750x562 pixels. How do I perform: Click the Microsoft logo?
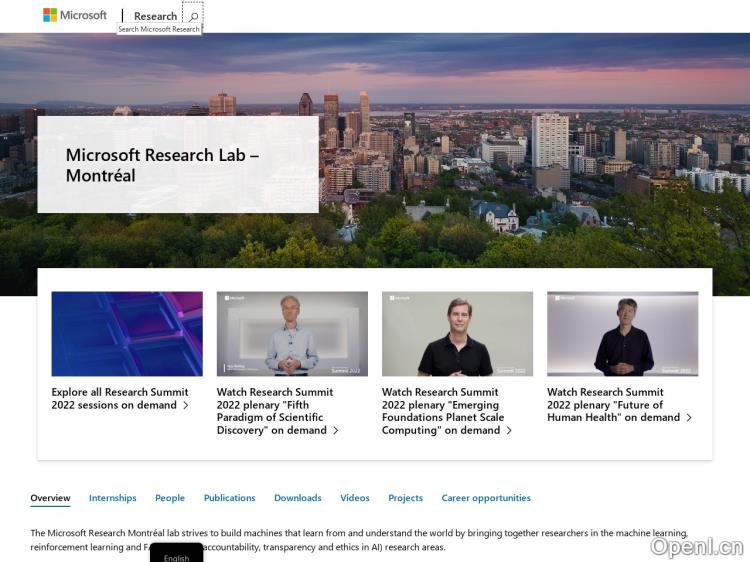tap(75, 15)
